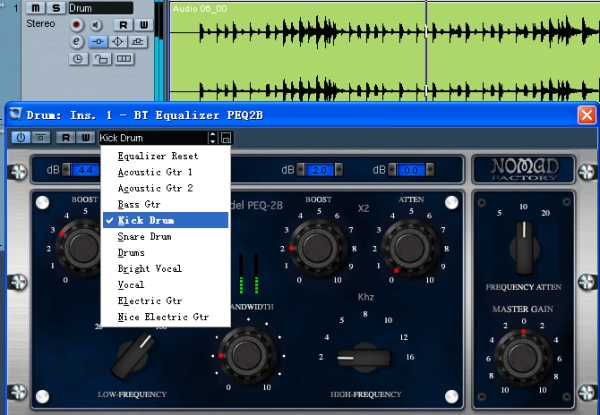Screen dimensions: 600x415
Task: Click the MASTER GAIN knob
Action: pos(523,358)
